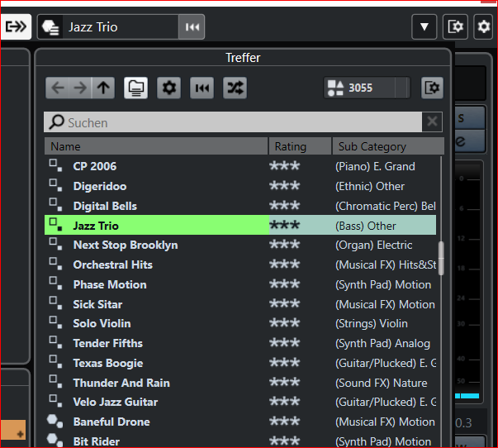Click the input routing arrow icon at top left
The width and height of the screenshot is (498, 448).
click(x=16, y=26)
